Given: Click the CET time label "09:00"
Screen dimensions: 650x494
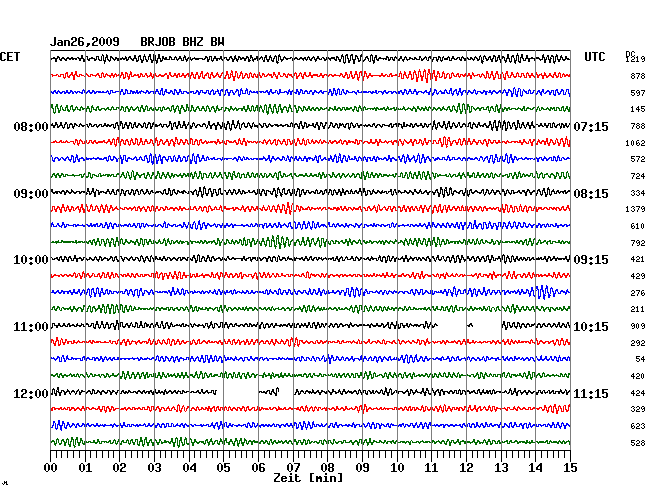Looking at the screenshot, I should (31, 194).
